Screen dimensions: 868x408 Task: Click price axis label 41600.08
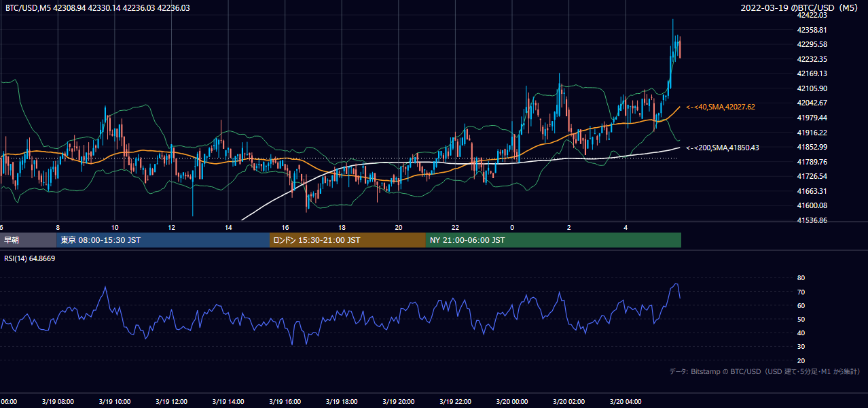[x=812, y=205]
